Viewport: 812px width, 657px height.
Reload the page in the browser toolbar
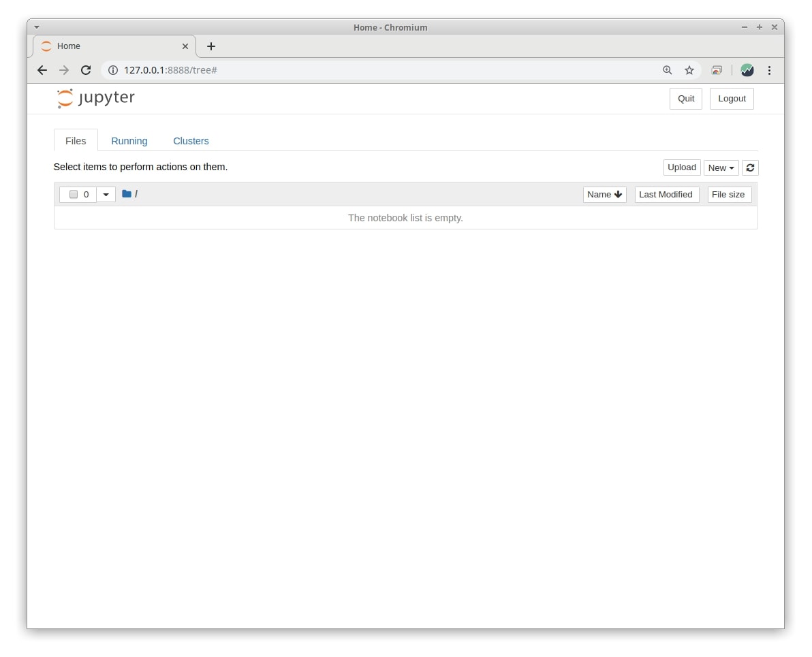point(86,70)
